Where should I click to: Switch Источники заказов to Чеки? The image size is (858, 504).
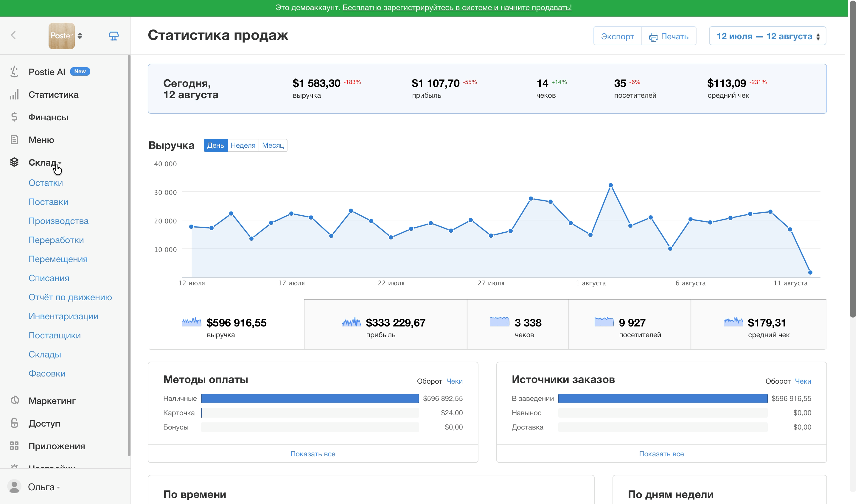click(x=803, y=381)
